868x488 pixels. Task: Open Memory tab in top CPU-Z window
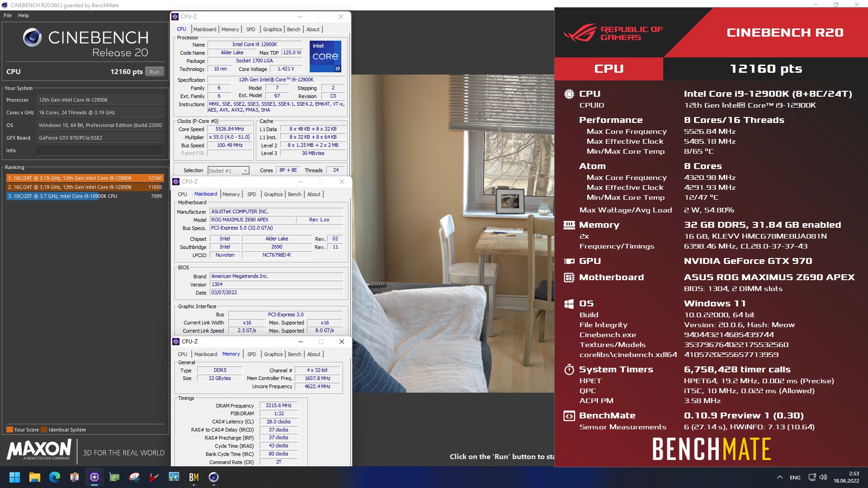230,29
